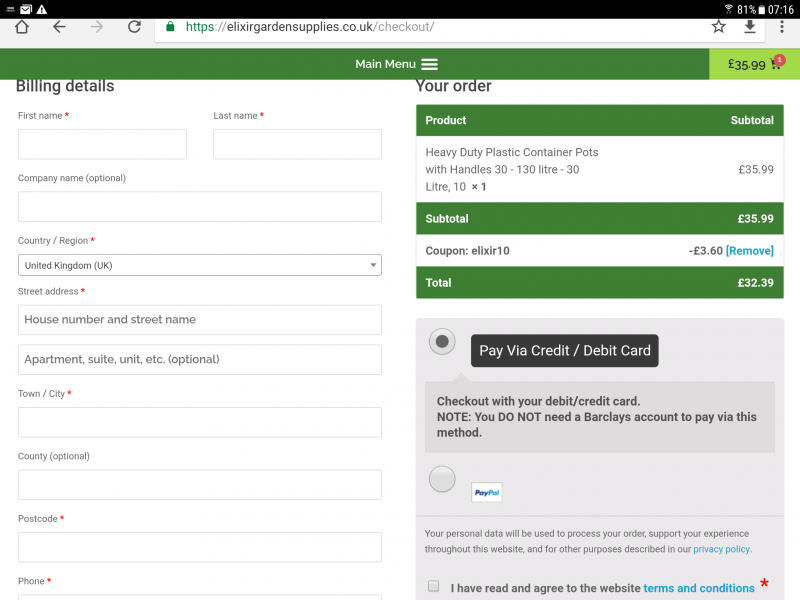Open the privacy policy link
This screenshot has width=800, height=600.
pyautogui.click(x=722, y=549)
